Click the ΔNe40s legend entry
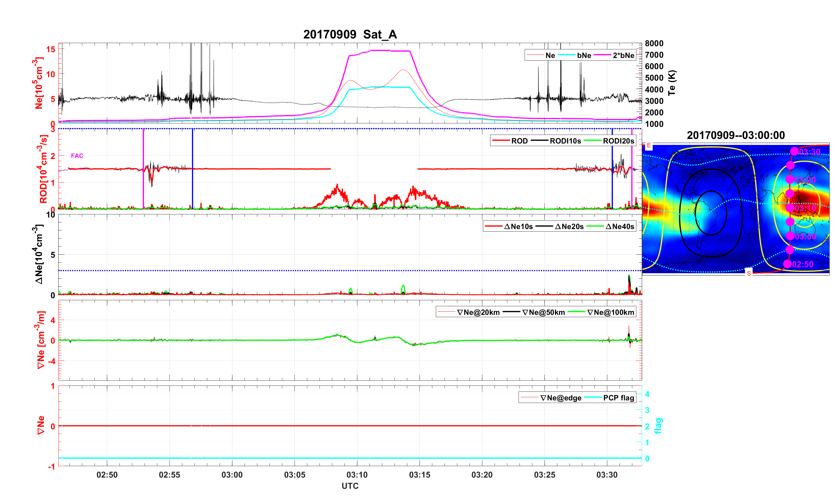Screen dimensions: 834x504 tap(619, 226)
